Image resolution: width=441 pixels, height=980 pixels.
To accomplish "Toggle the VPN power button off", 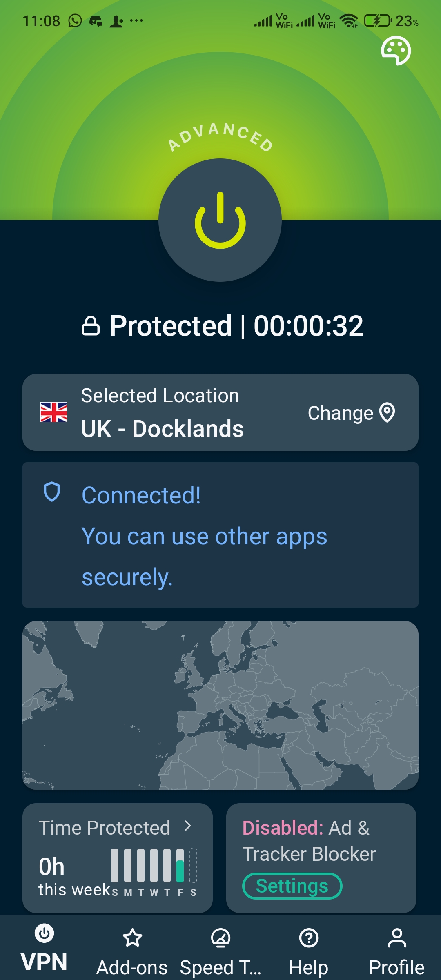I will pyautogui.click(x=220, y=220).
